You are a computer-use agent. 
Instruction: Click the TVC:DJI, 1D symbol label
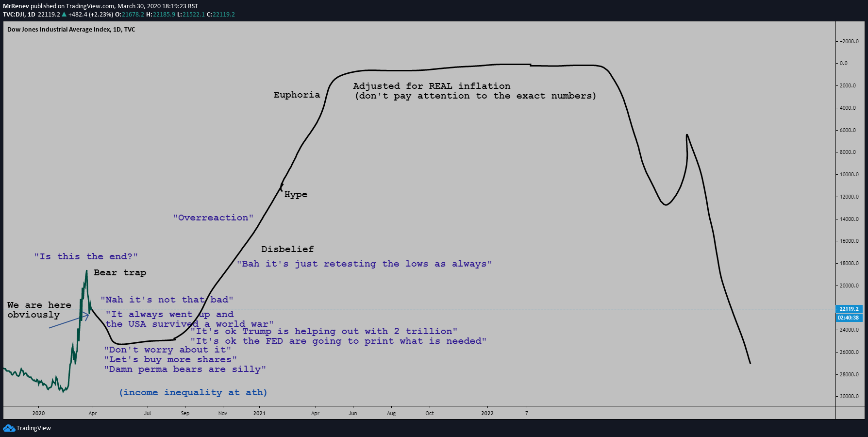[x=19, y=15]
